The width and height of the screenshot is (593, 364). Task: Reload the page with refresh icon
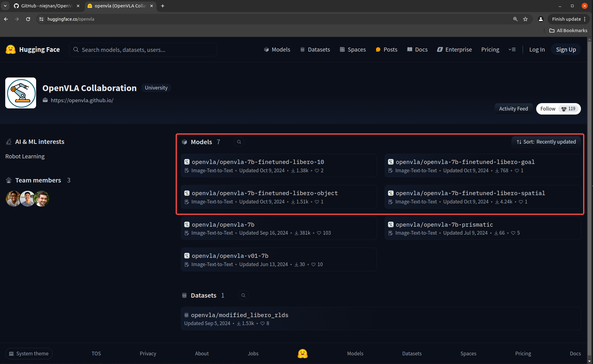pos(28,19)
